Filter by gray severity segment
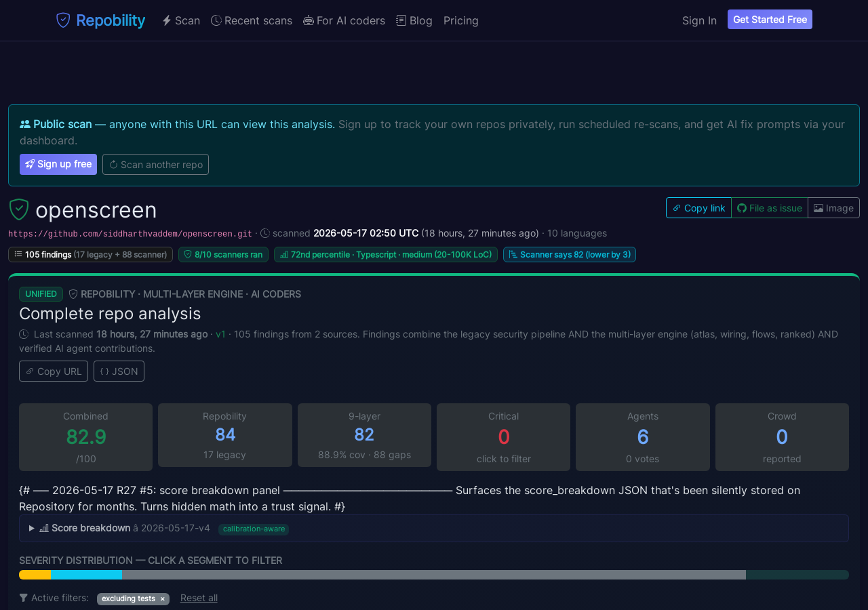 point(434,575)
